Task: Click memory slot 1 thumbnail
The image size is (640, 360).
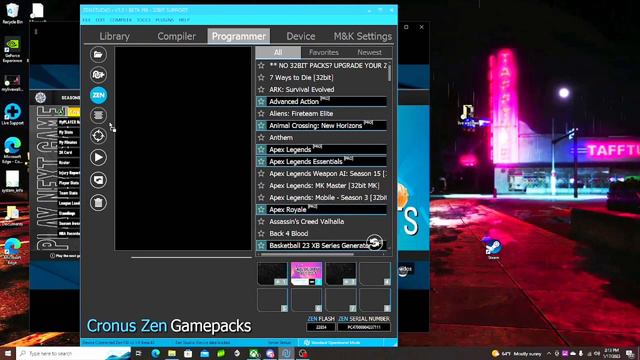Action: point(272,273)
